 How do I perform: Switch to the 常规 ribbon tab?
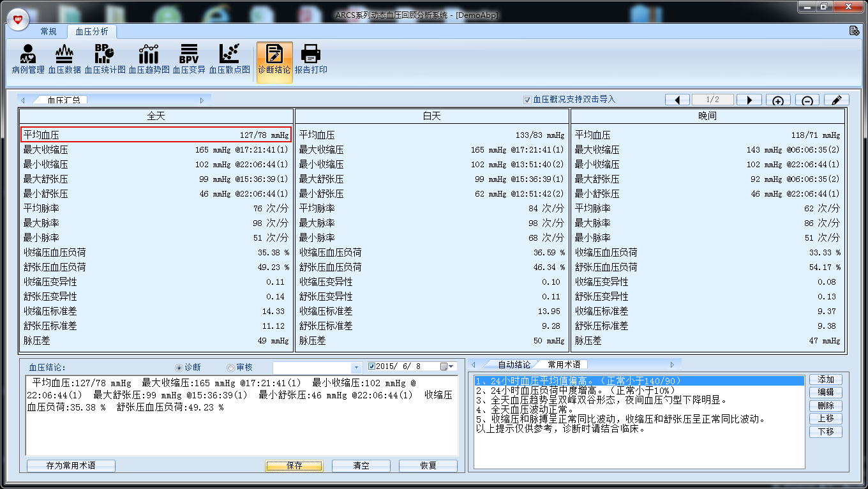coord(49,31)
